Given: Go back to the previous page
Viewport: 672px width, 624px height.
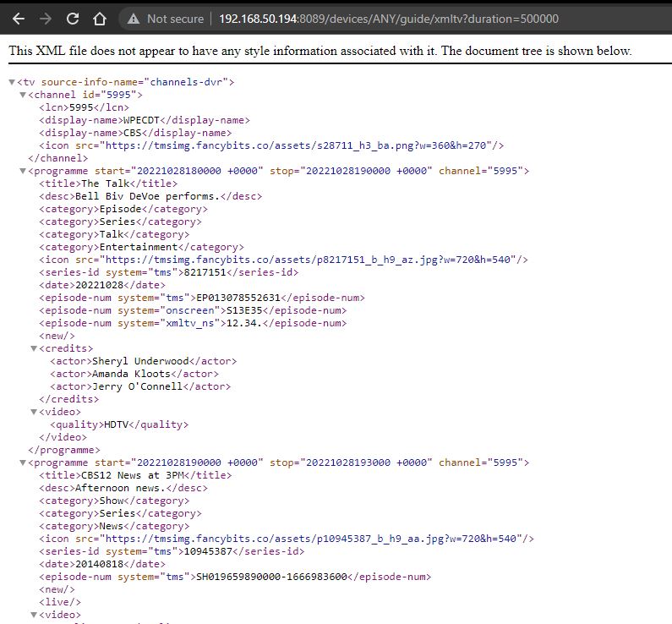Looking at the screenshot, I should pos(19,19).
